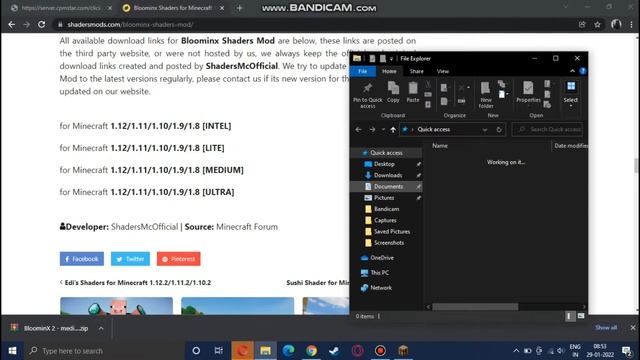Open the Quick Access Toolbar customize dropdown
The height and width of the screenshot is (360, 640).
point(391,59)
